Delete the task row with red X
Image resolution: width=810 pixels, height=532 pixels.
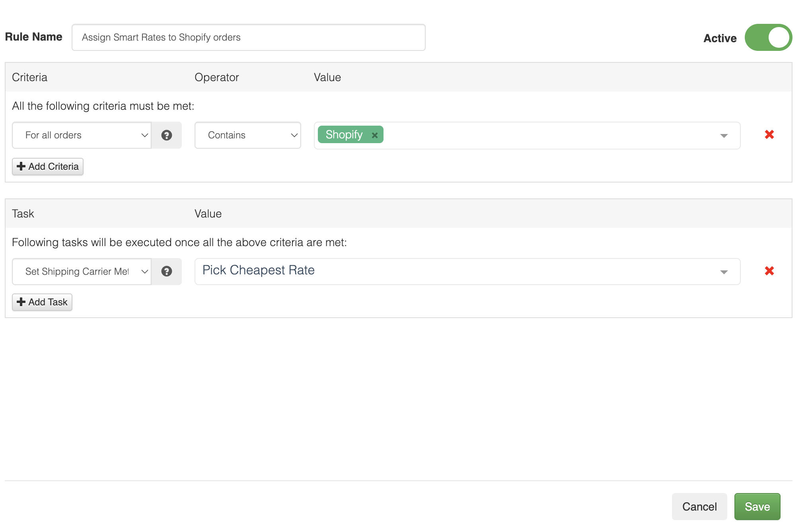[x=769, y=271]
